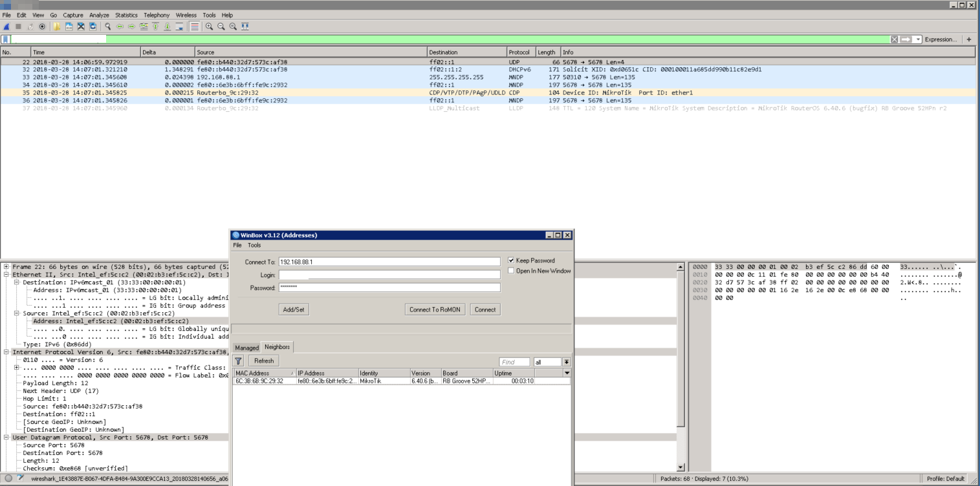Collapse the Ethernet II tree node
The height and width of the screenshot is (486, 980).
(x=6, y=275)
